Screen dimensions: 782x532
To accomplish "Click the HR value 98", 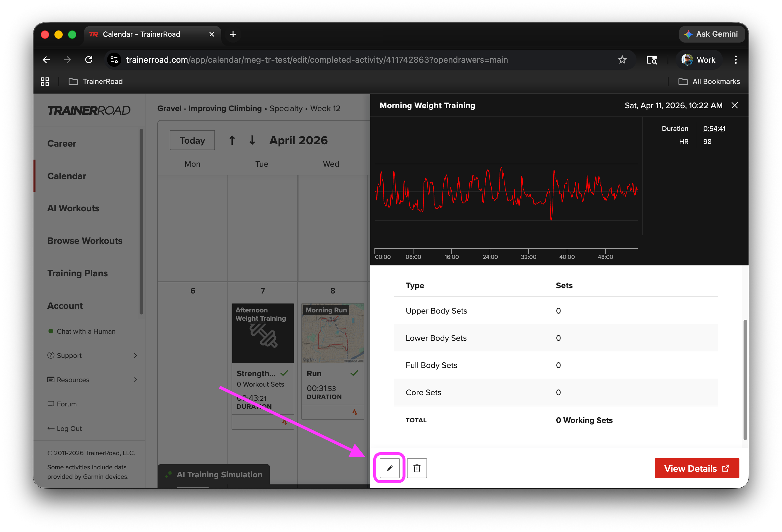I will pos(707,142).
